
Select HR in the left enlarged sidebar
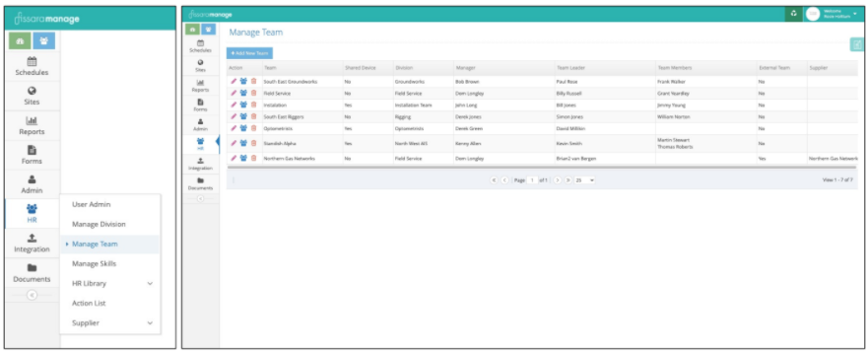[x=32, y=214]
